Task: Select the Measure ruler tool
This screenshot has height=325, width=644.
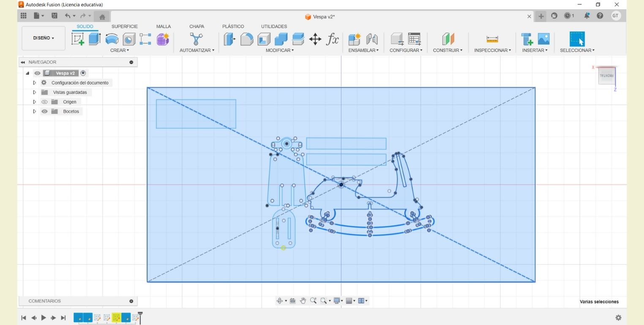Action: pos(492,39)
